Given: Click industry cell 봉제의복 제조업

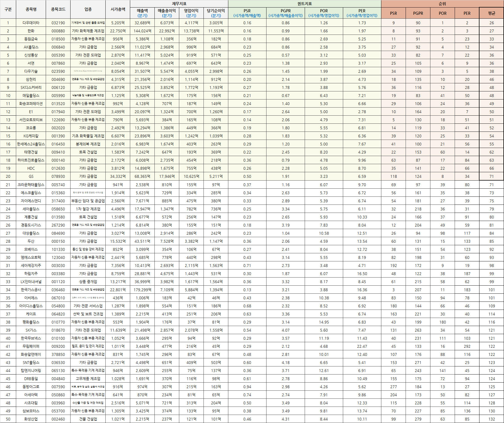Looking at the screenshot, I should pos(88,144).
